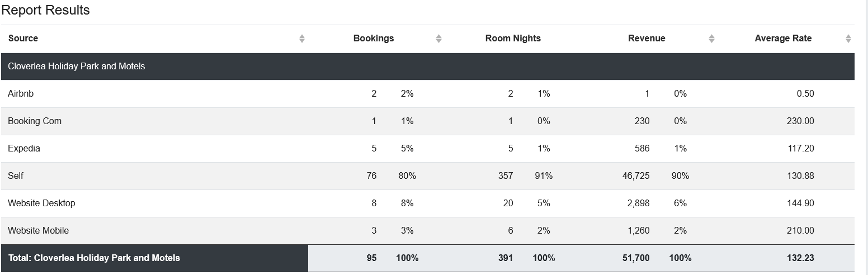The image size is (868, 275).
Task: Select the Website Mobile row
Action: point(428,231)
